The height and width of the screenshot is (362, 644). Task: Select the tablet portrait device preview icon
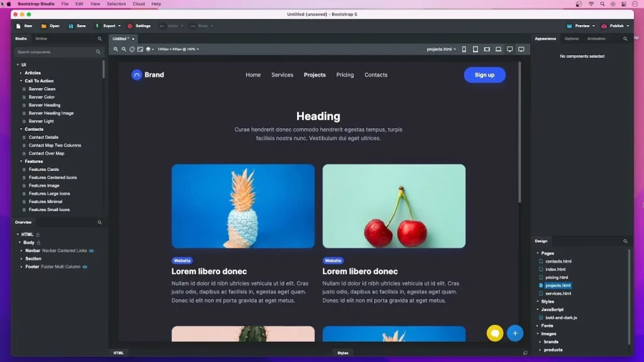[x=475, y=49]
